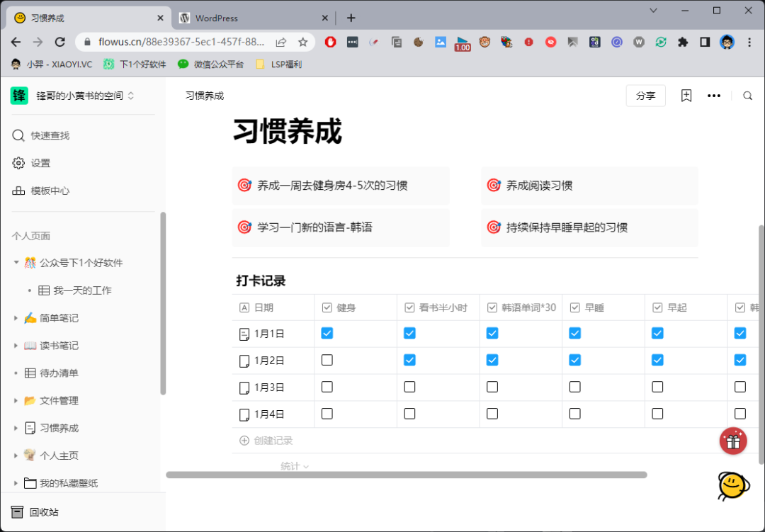The image size is (765, 532).
Task: Click the plus icon of 创建记录
Action: point(244,441)
